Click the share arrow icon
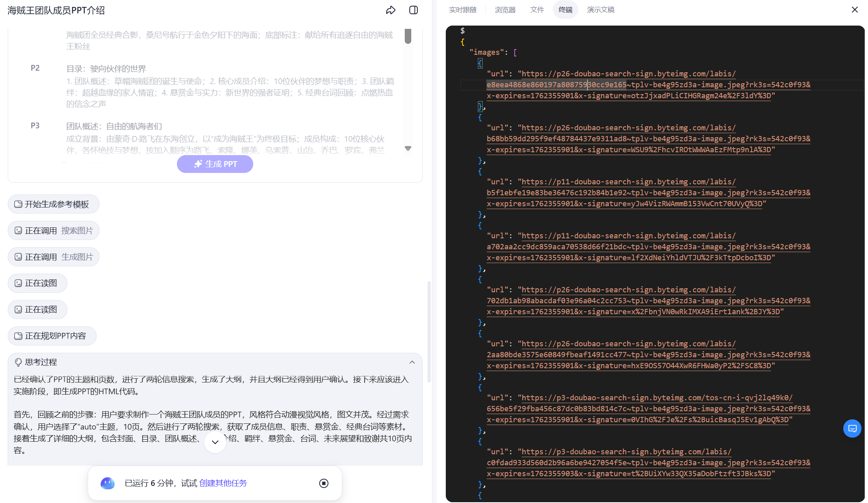The height and width of the screenshot is (503, 868). (391, 10)
